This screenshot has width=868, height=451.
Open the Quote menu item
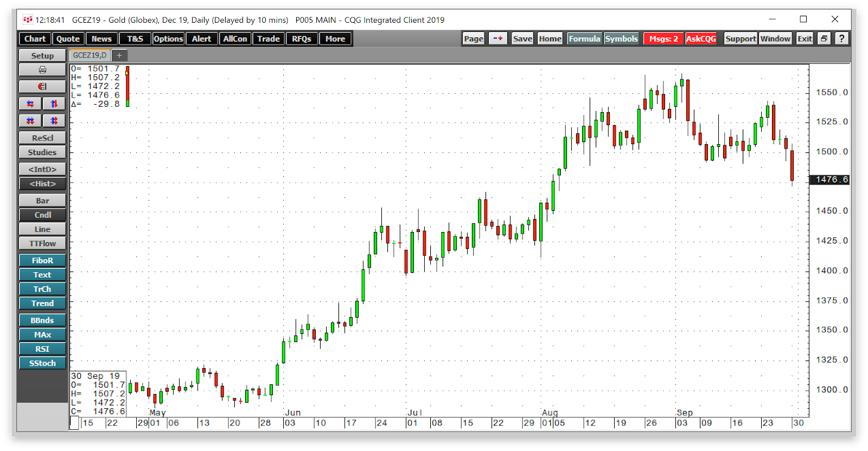pyautogui.click(x=68, y=38)
